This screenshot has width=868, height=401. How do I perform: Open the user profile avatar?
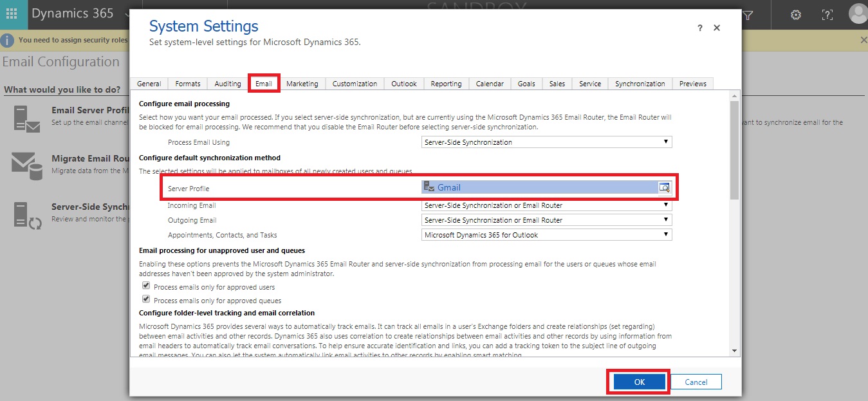(x=857, y=14)
